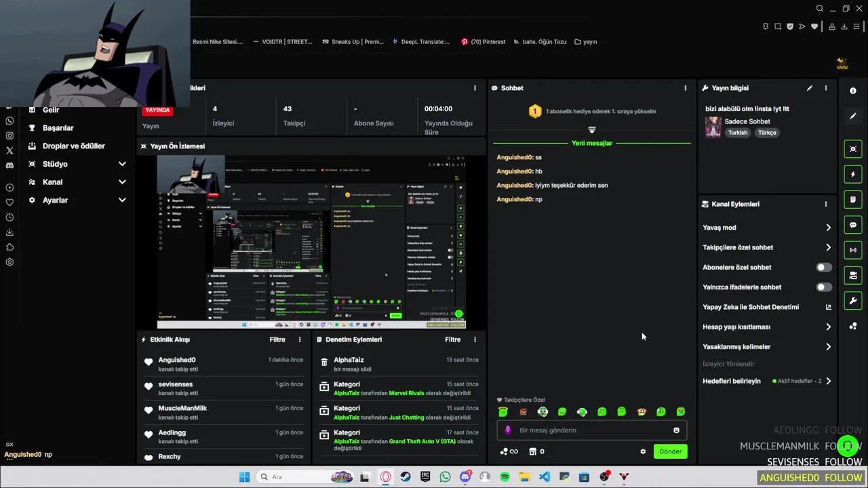Image resolution: width=868 pixels, height=488 pixels.
Task: Toggle Yalnızca ifadelerle sohbet switch
Action: pyautogui.click(x=823, y=287)
